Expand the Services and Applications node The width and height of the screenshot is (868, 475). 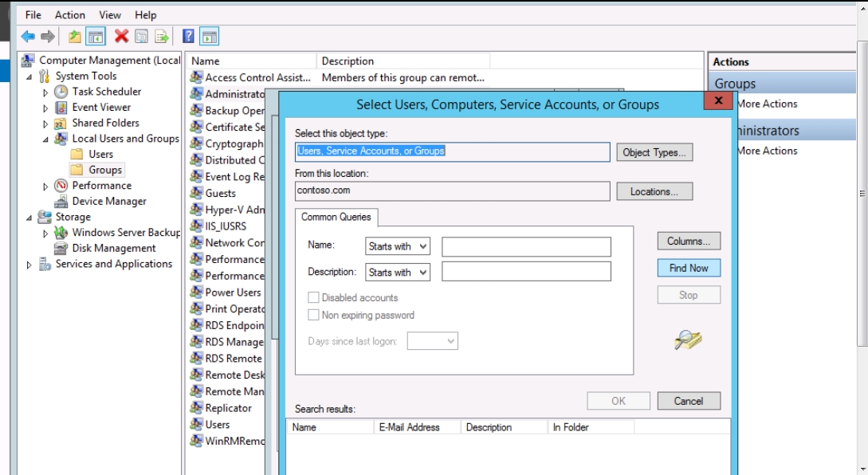[29, 265]
